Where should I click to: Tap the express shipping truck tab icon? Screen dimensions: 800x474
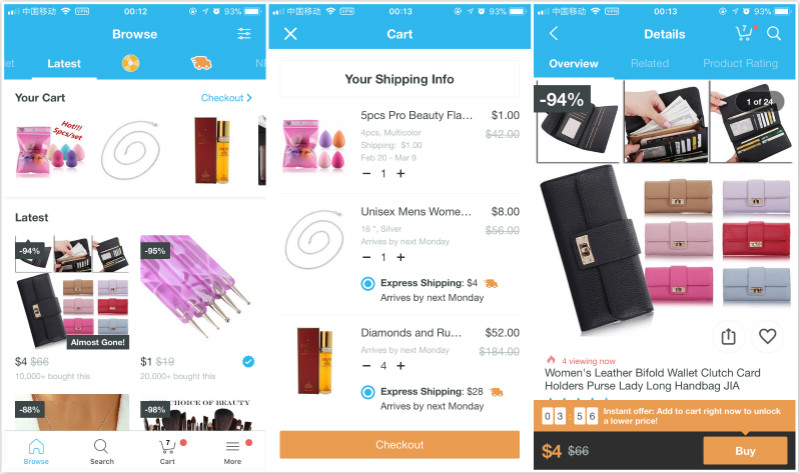click(x=201, y=63)
